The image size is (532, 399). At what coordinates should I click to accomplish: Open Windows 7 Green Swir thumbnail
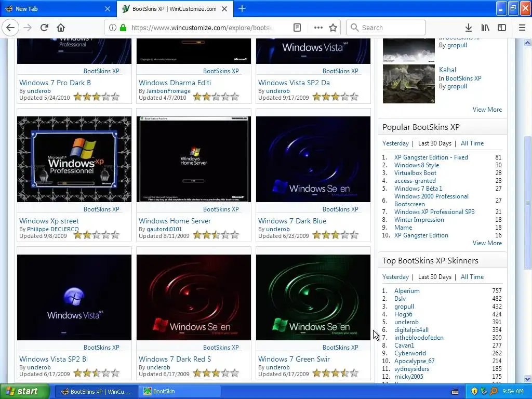[313, 297]
